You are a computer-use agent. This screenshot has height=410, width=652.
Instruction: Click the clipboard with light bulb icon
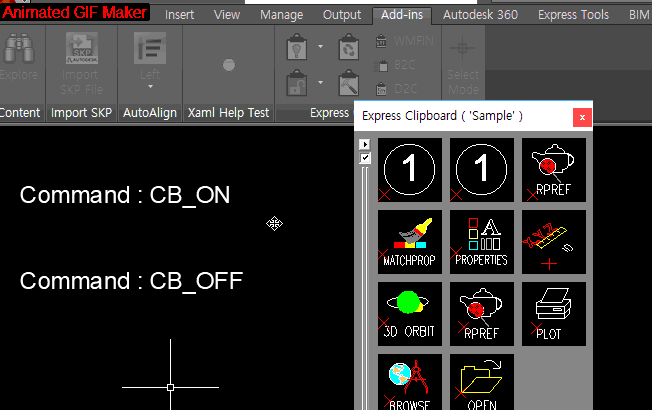tap(297, 47)
